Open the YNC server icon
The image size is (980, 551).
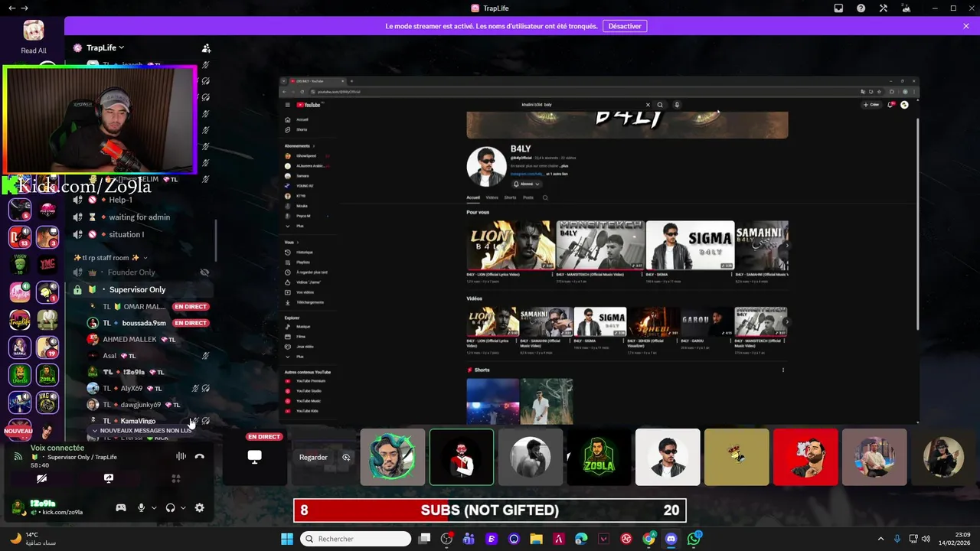[47, 265]
